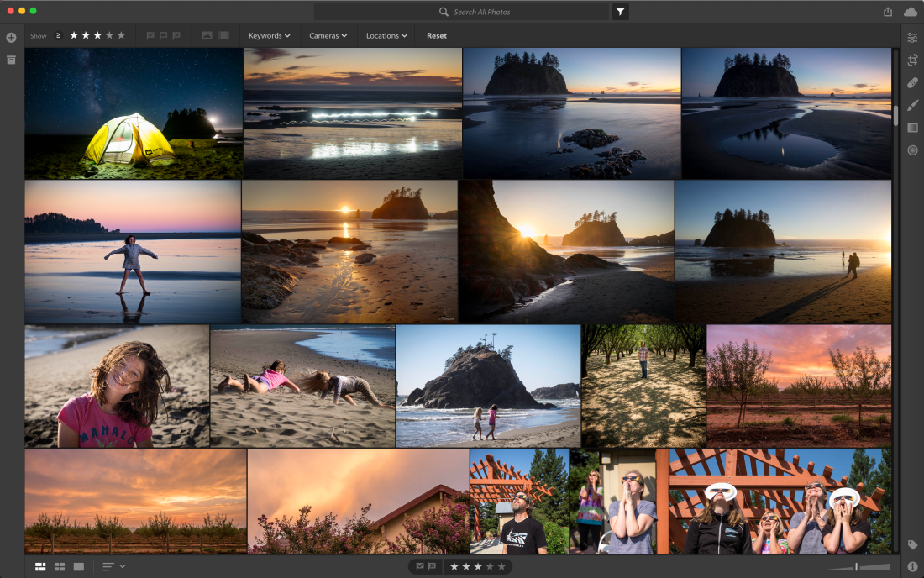Viewport: 924px width, 578px height.
Task: Click the Add Photos plus icon
Action: point(11,38)
